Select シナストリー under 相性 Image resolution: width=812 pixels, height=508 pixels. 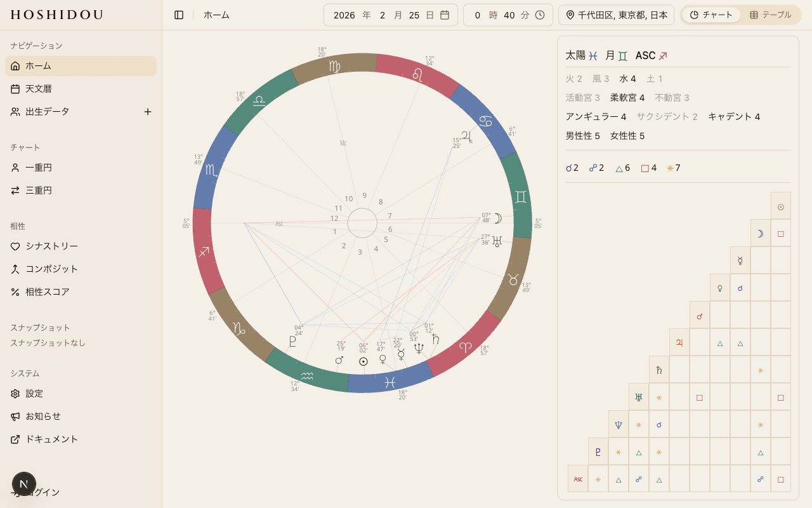(x=51, y=246)
